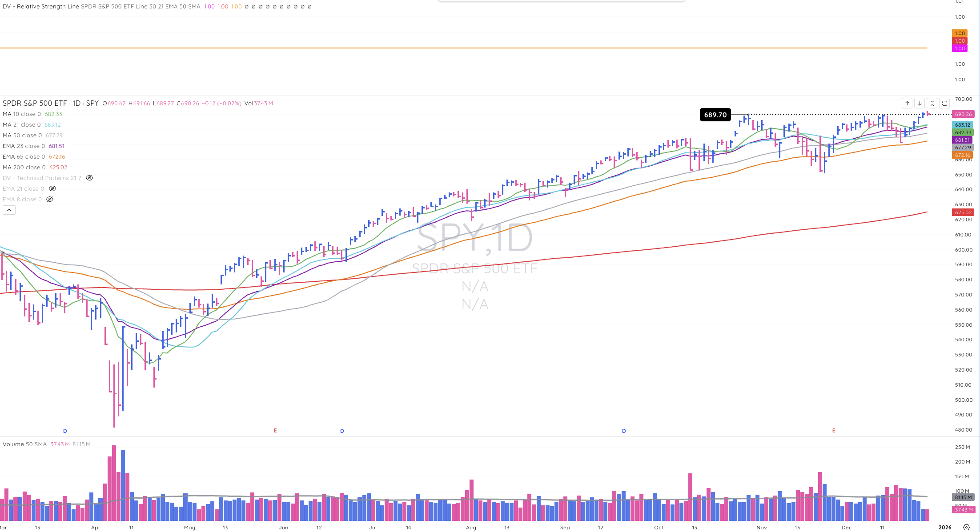
Task: Click the move pane down arrow icon
Action: tap(920, 103)
